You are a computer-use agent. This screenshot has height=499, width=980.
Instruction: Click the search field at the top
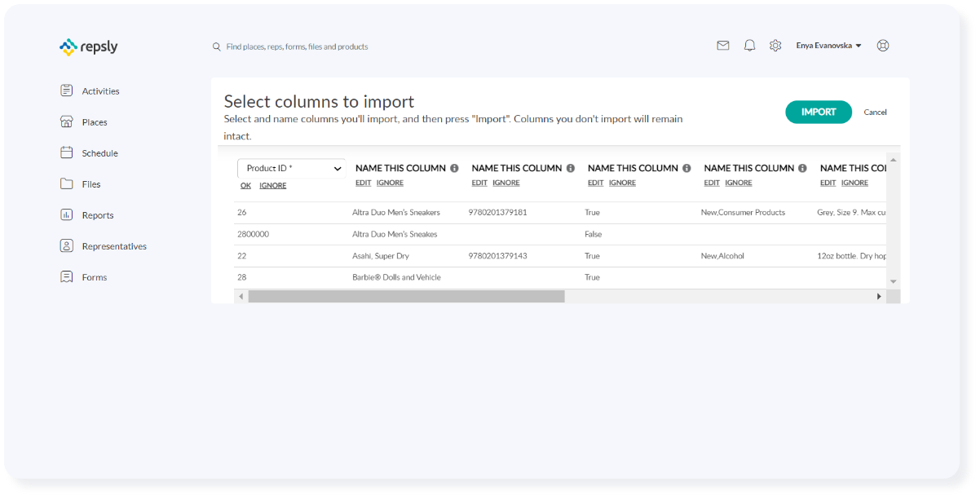click(297, 46)
